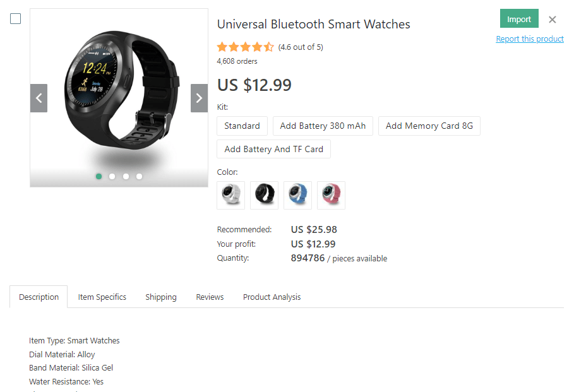Show the previous product image
The image size is (574, 392).
[39, 98]
